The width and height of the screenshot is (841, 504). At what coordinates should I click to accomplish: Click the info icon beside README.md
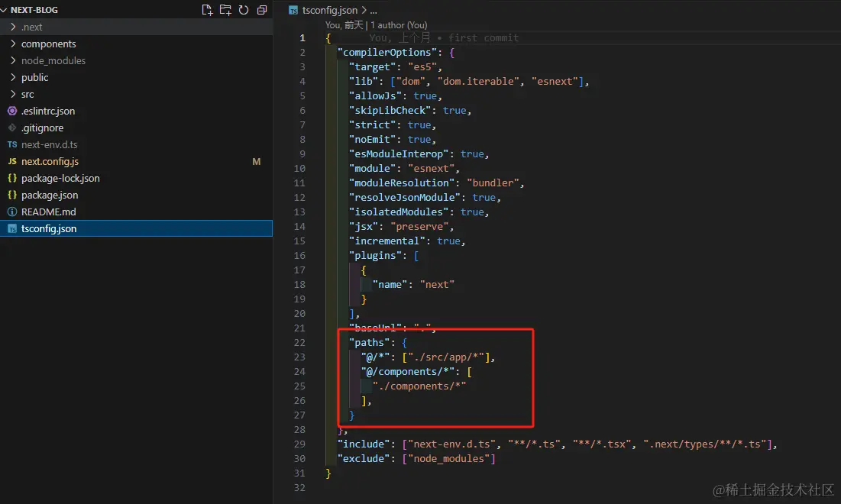12,212
